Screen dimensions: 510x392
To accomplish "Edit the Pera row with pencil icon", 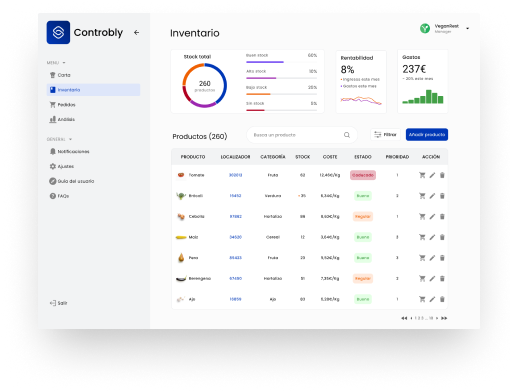I will point(432,258).
